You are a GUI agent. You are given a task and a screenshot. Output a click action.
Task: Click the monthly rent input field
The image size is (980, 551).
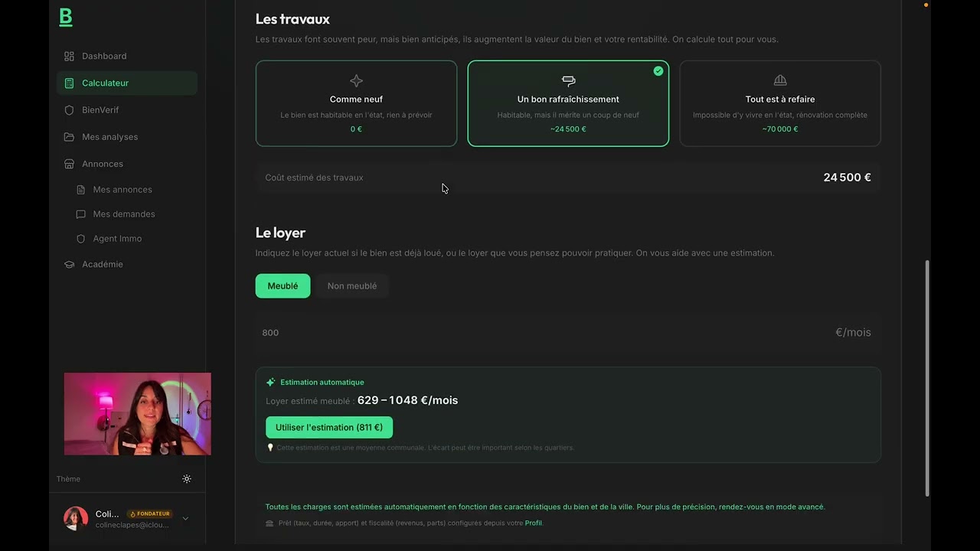click(x=568, y=333)
